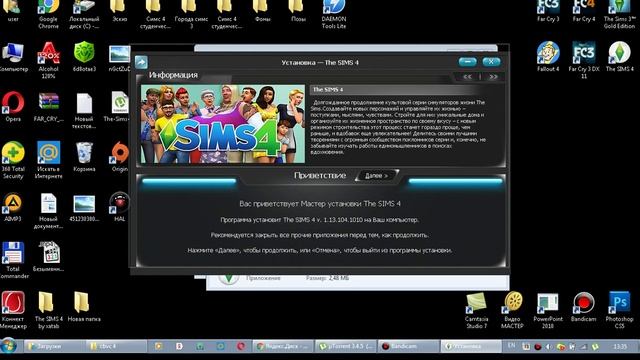Open the Alcohol 120% desktop shortcut
This screenshot has width=640, height=360.
point(49,60)
